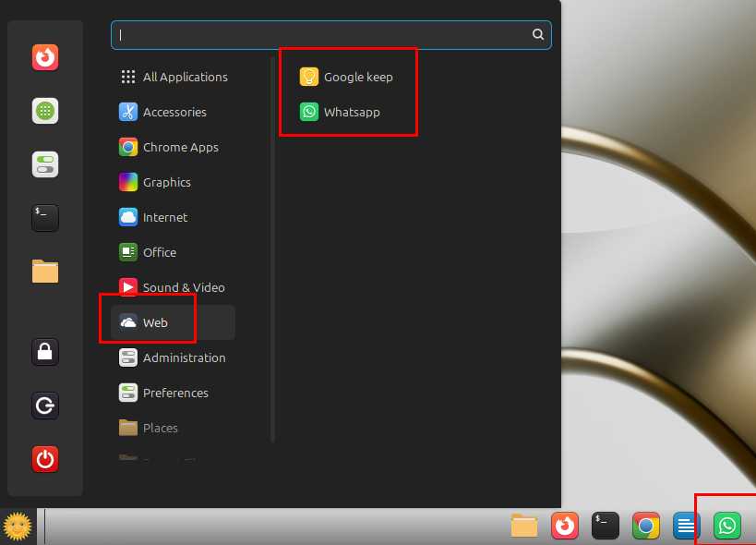The width and height of the screenshot is (756, 545).
Task: Select the Preferences category
Action: pyautogui.click(x=175, y=393)
